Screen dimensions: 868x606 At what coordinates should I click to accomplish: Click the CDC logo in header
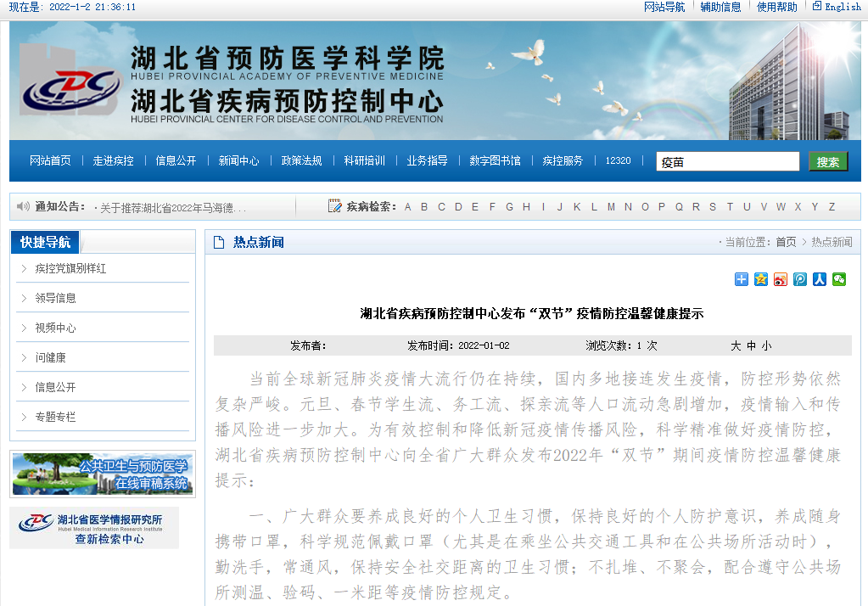[68, 90]
